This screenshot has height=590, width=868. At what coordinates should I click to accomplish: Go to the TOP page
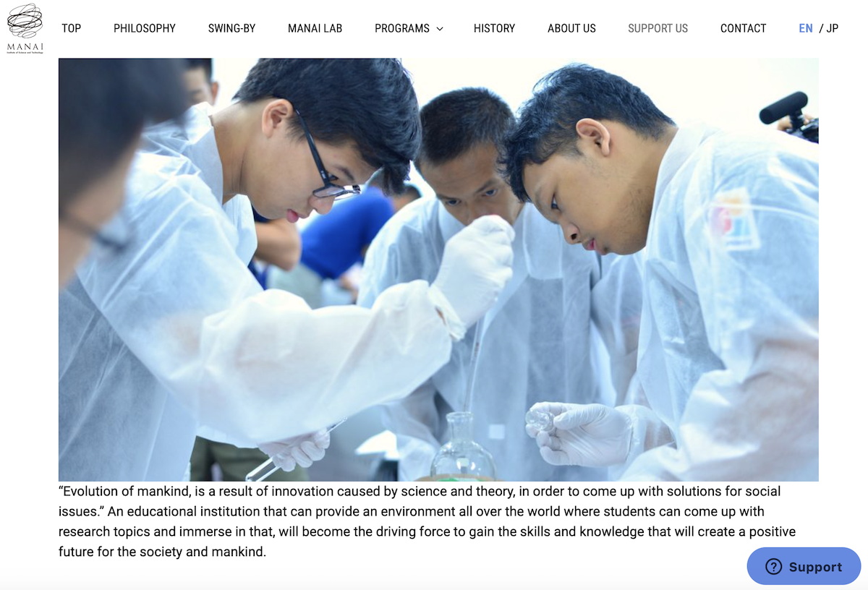71,28
